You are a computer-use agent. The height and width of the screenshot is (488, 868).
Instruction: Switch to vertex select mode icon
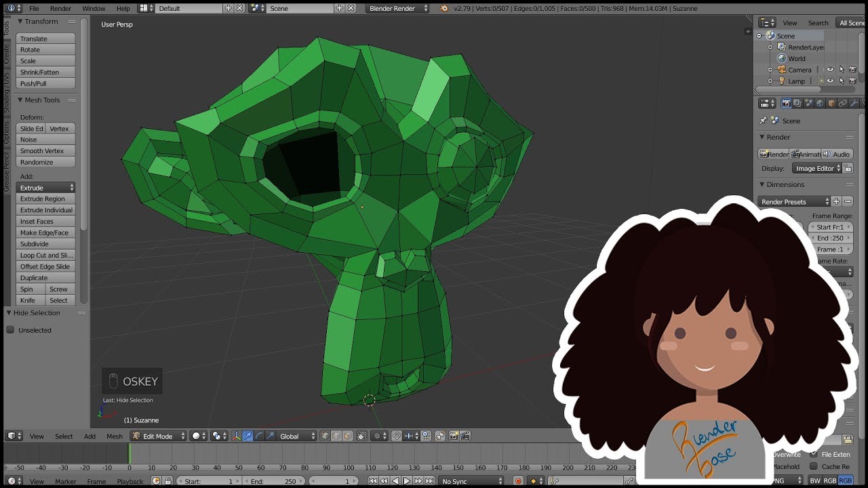[325, 436]
